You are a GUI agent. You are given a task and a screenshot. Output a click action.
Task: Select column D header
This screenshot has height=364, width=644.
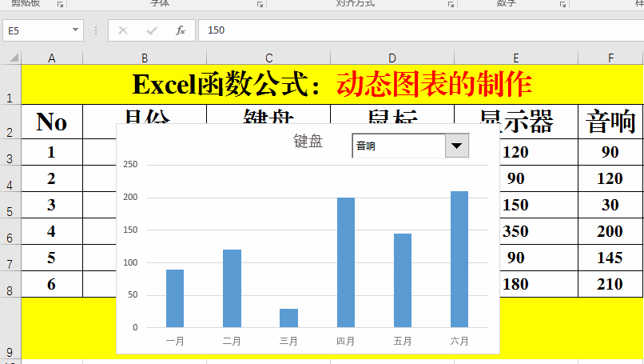392,58
